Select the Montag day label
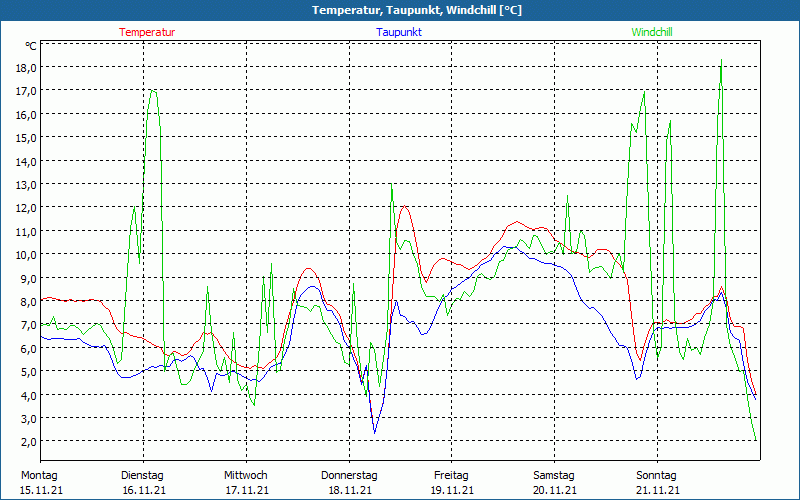 39,475
